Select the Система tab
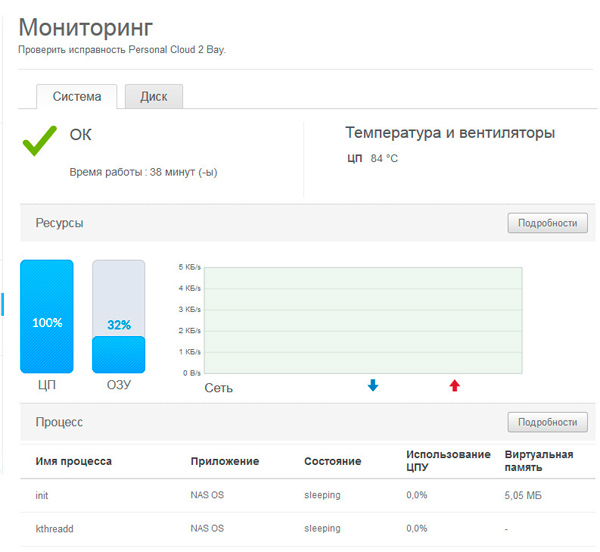The width and height of the screenshot is (600, 552). (x=77, y=97)
